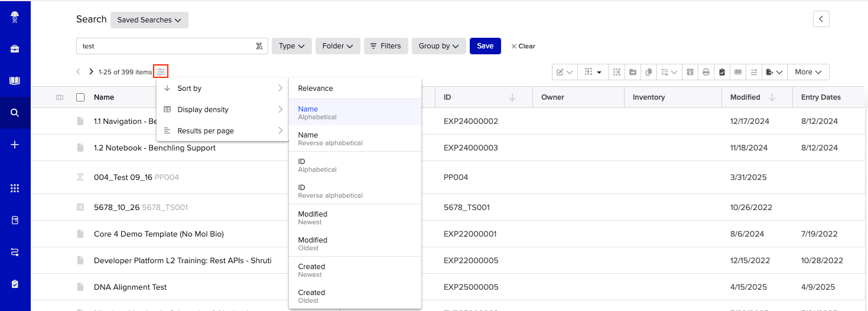Viewport: 868px width, 311px height.
Task: Open the Display density submenu
Action: click(x=222, y=110)
